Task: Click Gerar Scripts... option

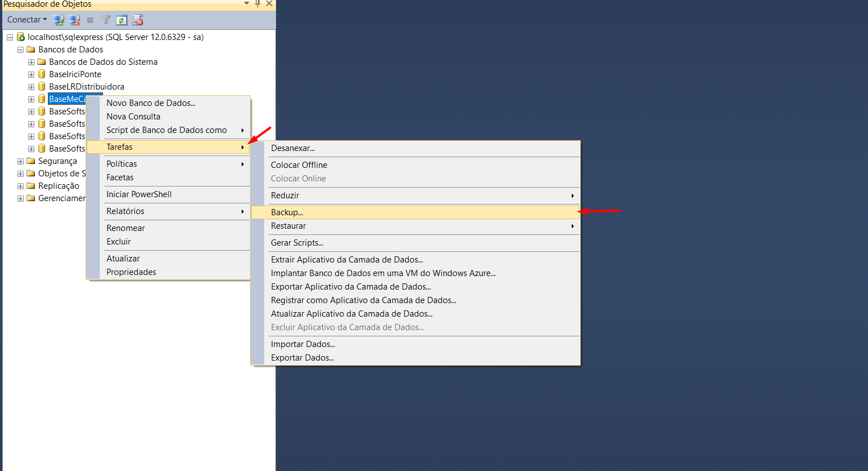Action: [x=297, y=243]
